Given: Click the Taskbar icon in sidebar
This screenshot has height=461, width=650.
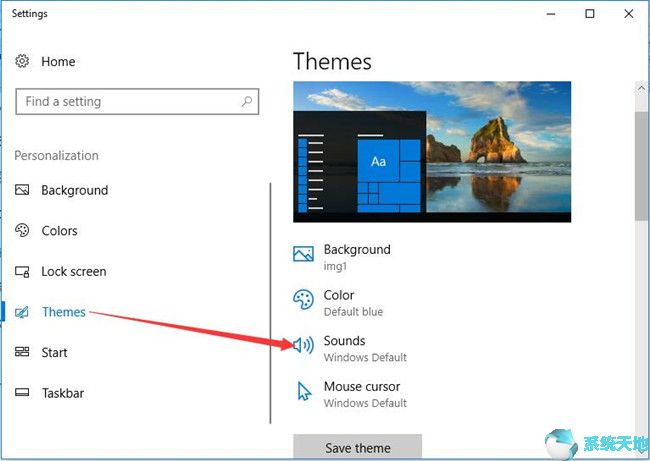Looking at the screenshot, I should [22, 392].
